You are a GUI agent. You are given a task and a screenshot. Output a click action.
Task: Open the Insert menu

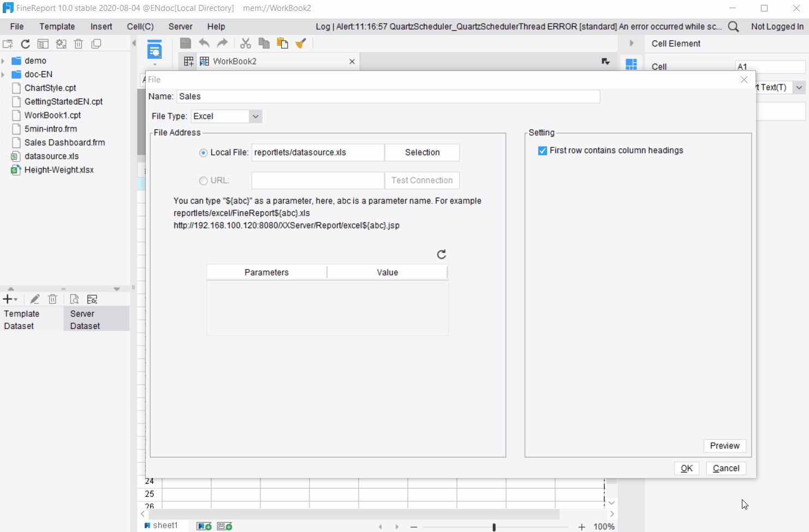(102, 27)
